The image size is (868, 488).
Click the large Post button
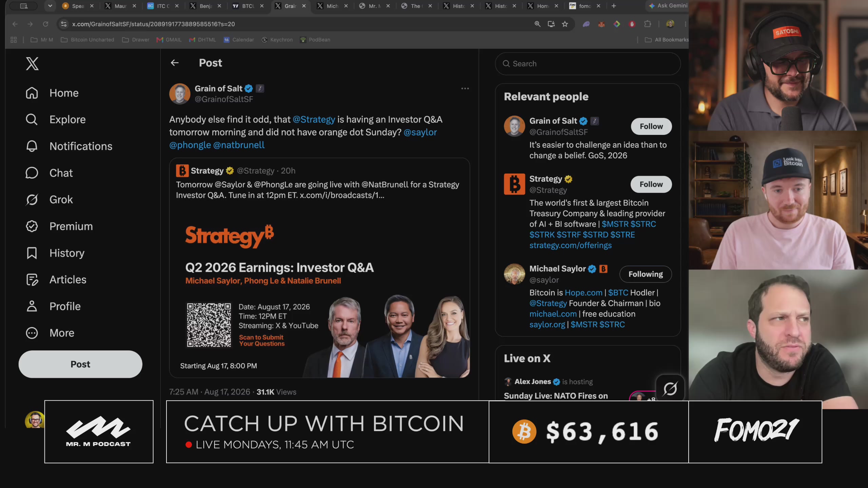click(x=80, y=364)
